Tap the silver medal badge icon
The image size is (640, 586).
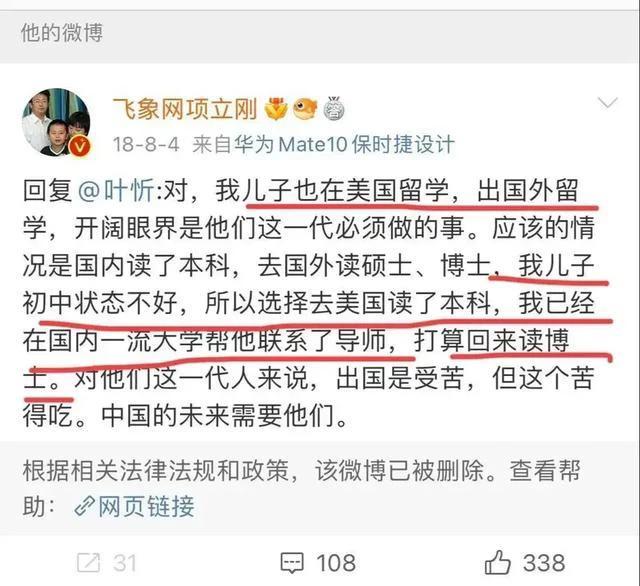(x=334, y=109)
